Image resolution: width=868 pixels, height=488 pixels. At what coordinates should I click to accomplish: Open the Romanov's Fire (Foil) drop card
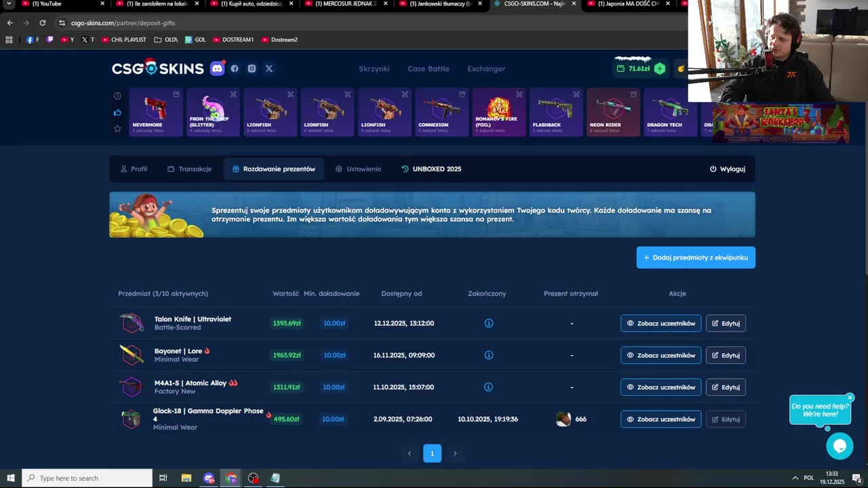click(x=498, y=112)
